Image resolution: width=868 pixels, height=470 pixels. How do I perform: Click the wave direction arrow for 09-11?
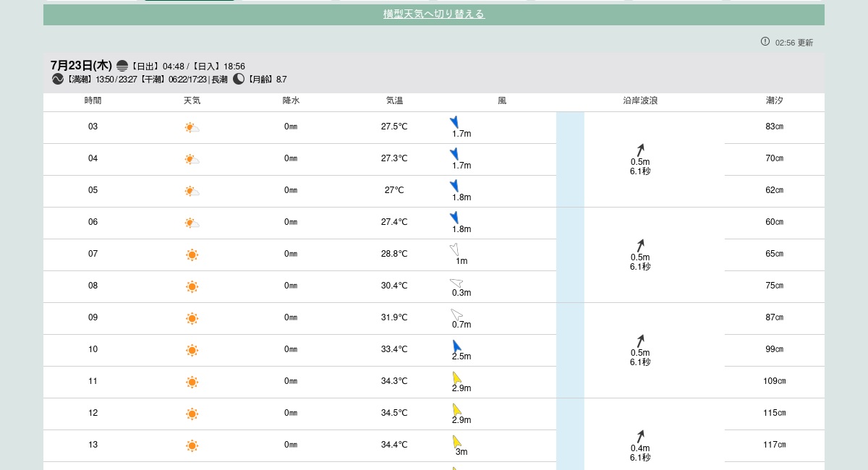tap(640, 341)
